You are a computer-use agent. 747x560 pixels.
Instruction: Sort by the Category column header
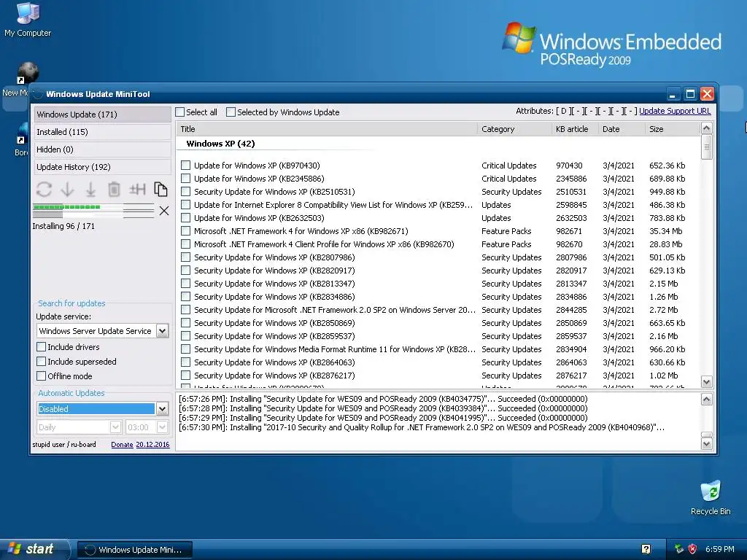tap(514, 129)
